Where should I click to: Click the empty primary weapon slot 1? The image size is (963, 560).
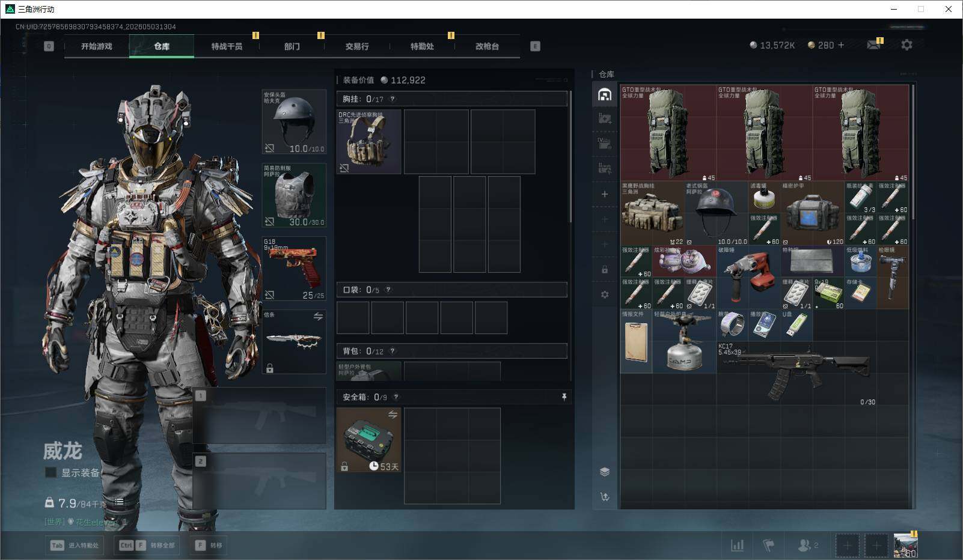260,415
